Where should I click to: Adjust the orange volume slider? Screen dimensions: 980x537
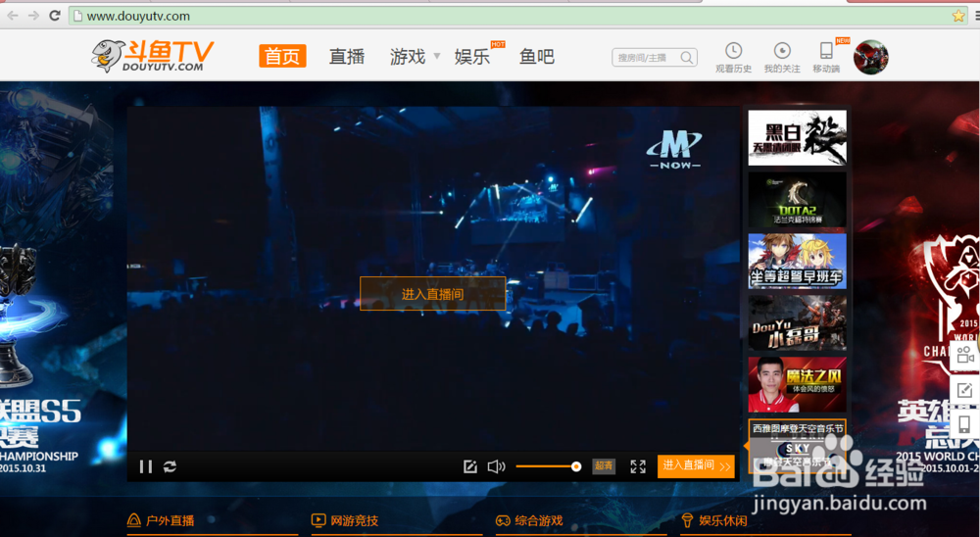(x=548, y=466)
